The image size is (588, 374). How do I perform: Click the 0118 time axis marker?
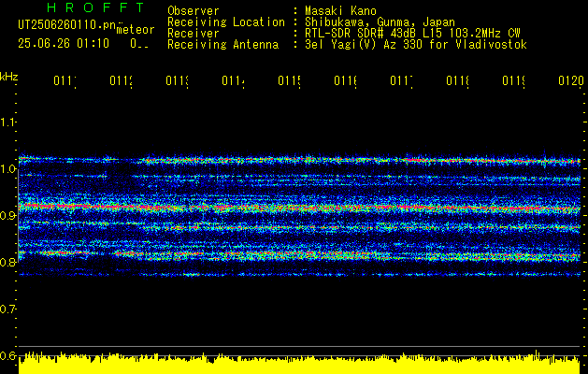pos(457,81)
